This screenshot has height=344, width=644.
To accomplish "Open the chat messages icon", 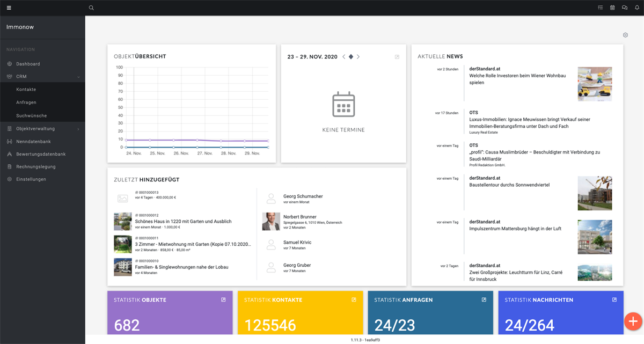I will click(625, 8).
